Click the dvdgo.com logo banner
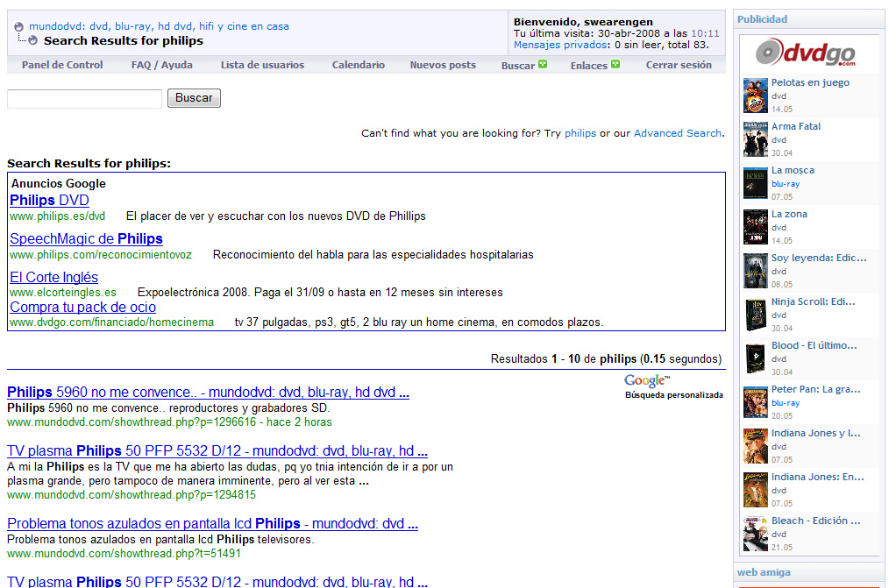 click(x=806, y=54)
